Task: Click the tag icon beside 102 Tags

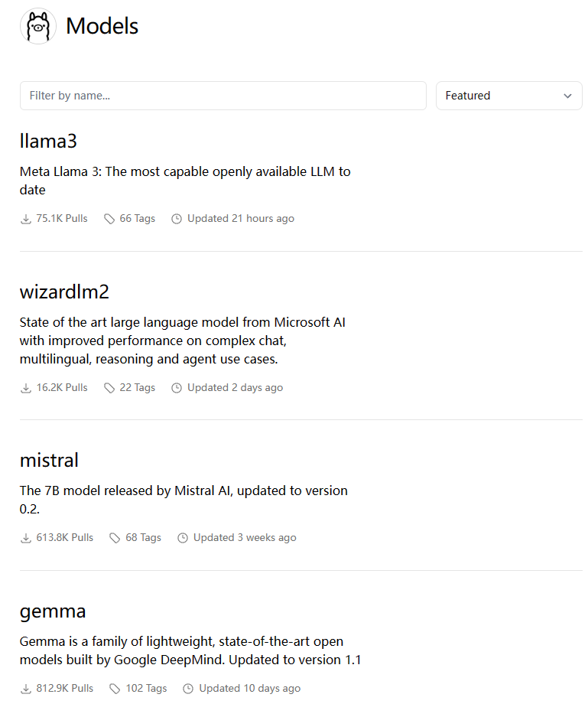Action: (115, 689)
